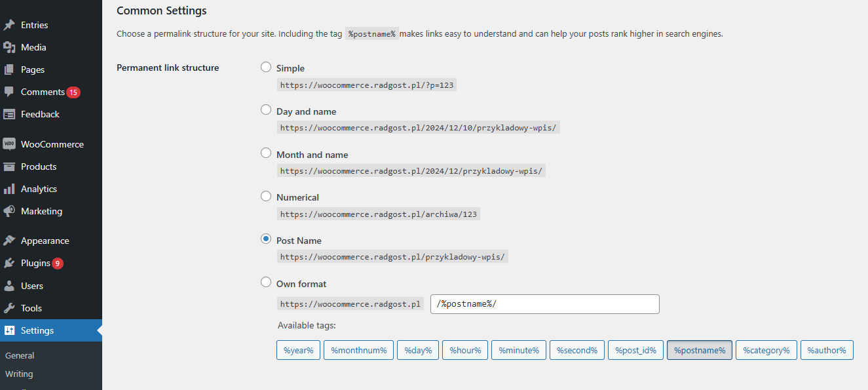Click the Entries pushpin icon

[x=9, y=25]
